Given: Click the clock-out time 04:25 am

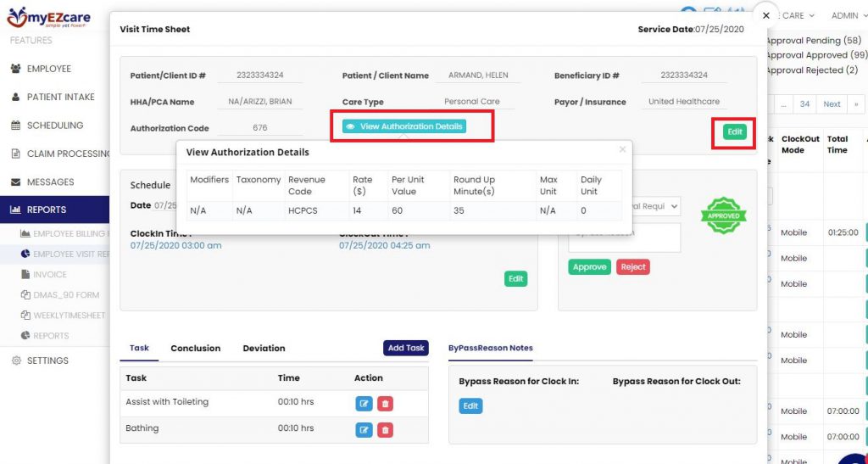Looking at the screenshot, I should point(384,245).
